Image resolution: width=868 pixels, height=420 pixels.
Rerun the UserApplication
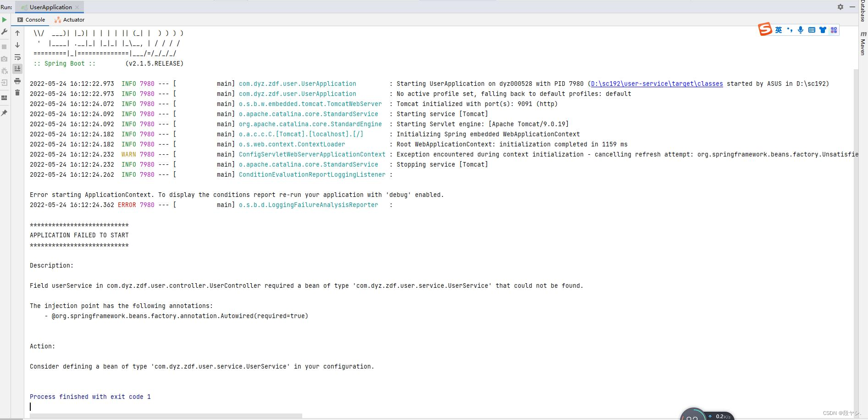(x=5, y=19)
